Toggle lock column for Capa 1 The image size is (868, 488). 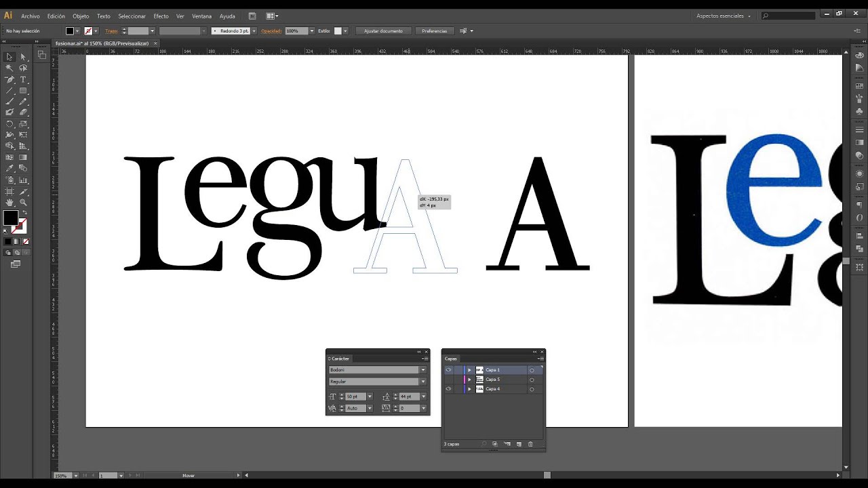458,370
